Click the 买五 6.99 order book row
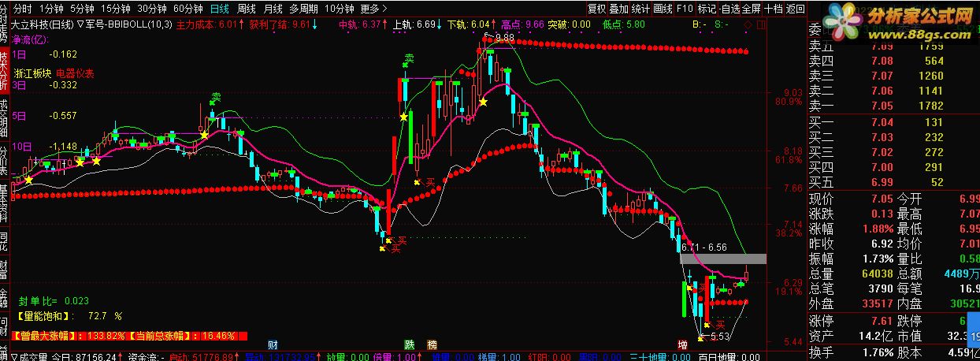 (x=876, y=182)
